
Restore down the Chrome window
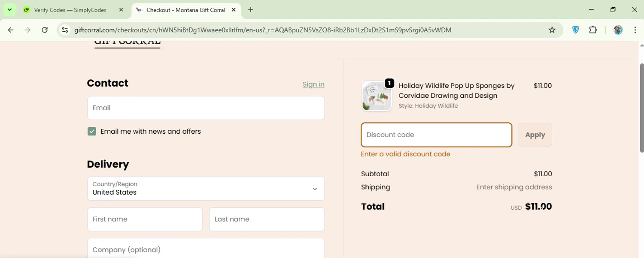[x=613, y=10]
